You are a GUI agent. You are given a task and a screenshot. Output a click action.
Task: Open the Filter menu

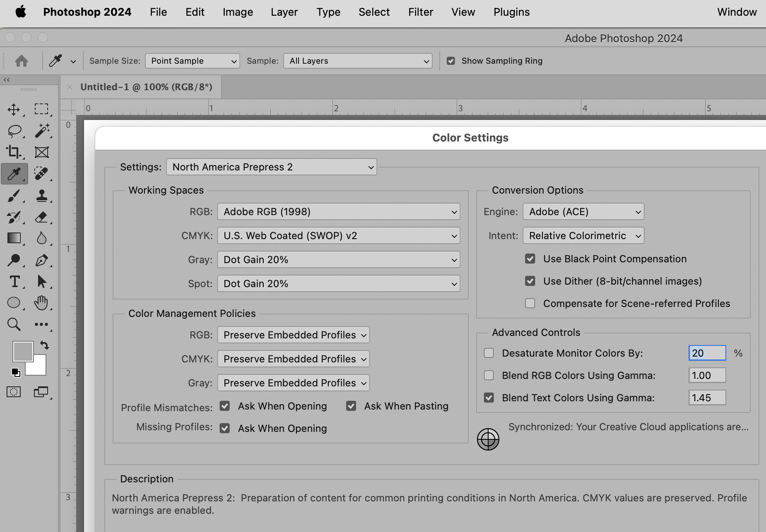[x=420, y=12]
